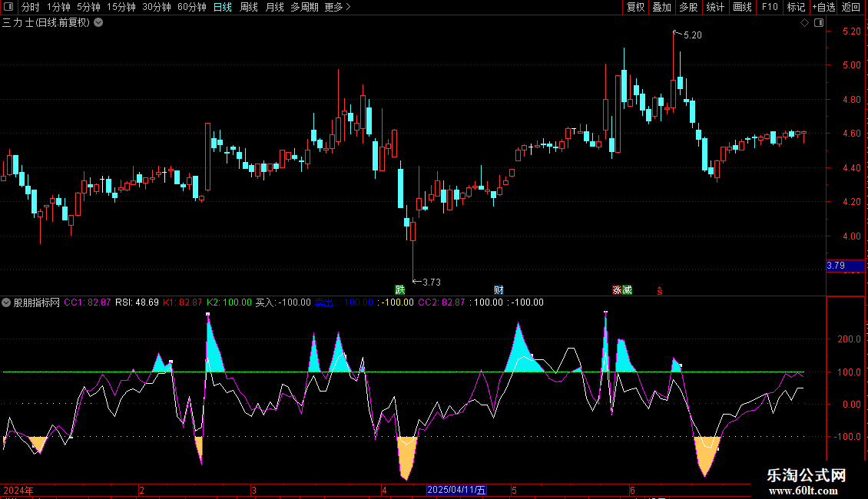Select the 日线 daily tab

point(223,7)
